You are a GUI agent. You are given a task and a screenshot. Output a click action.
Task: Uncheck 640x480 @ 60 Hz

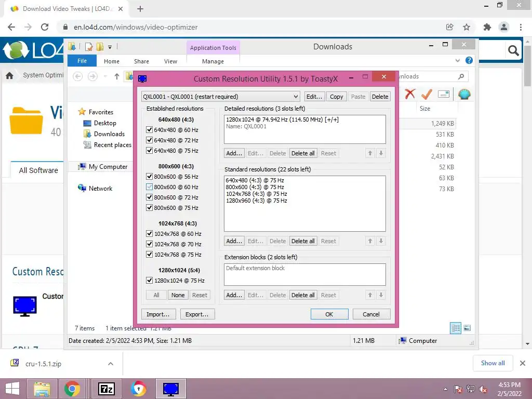point(149,129)
